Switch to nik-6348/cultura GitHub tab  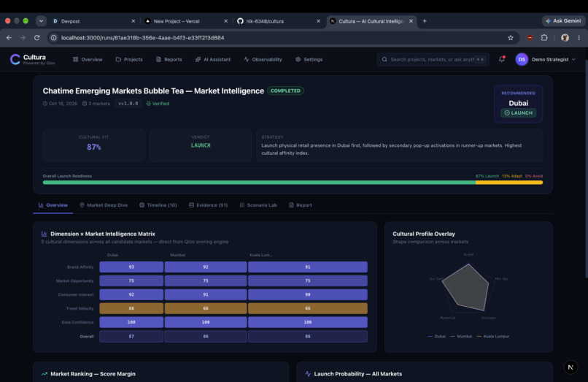point(278,21)
